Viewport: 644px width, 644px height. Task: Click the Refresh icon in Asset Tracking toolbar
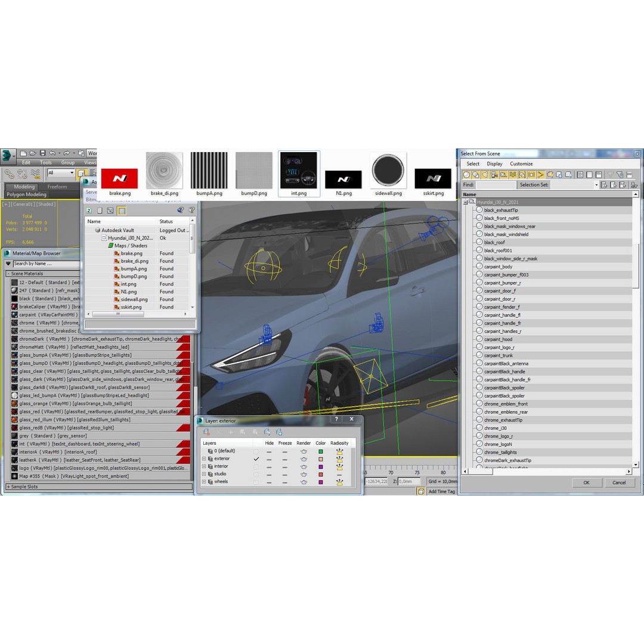pyautogui.click(x=89, y=210)
